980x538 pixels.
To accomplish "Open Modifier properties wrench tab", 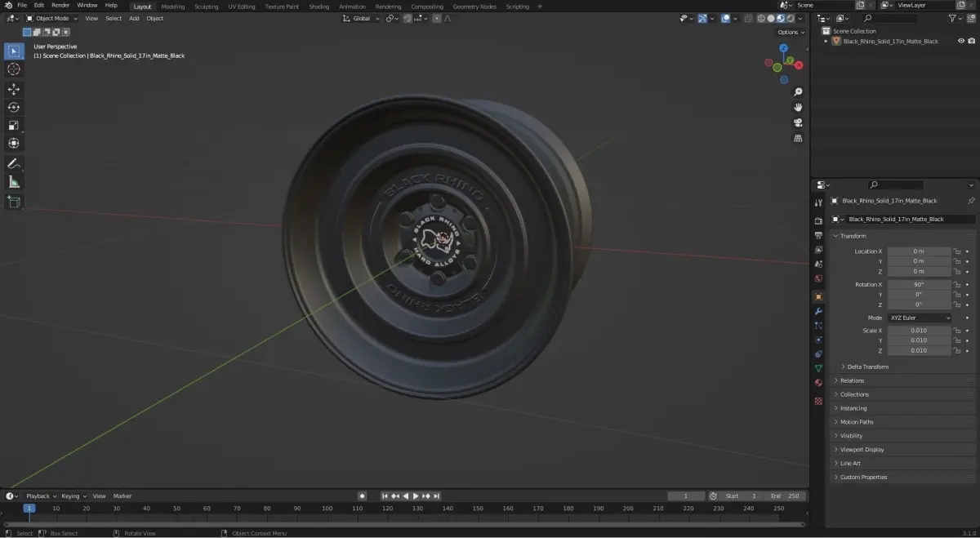I will click(x=818, y=311).
